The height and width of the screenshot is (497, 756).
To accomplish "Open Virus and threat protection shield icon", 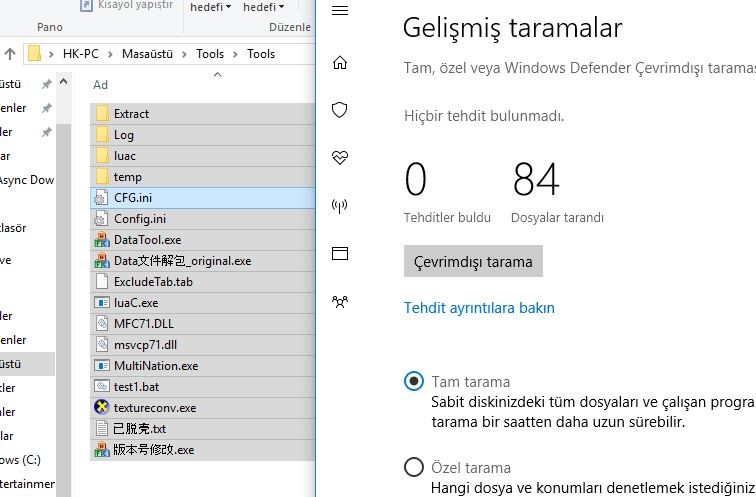I will pos(339,110).
